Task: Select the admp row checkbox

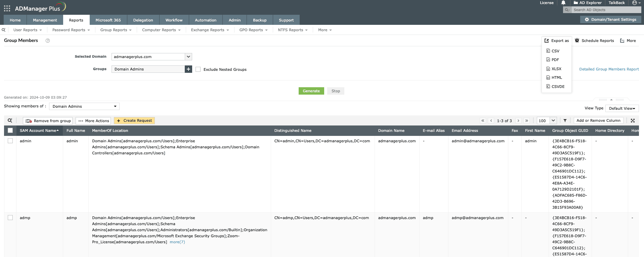Action: 10,218
